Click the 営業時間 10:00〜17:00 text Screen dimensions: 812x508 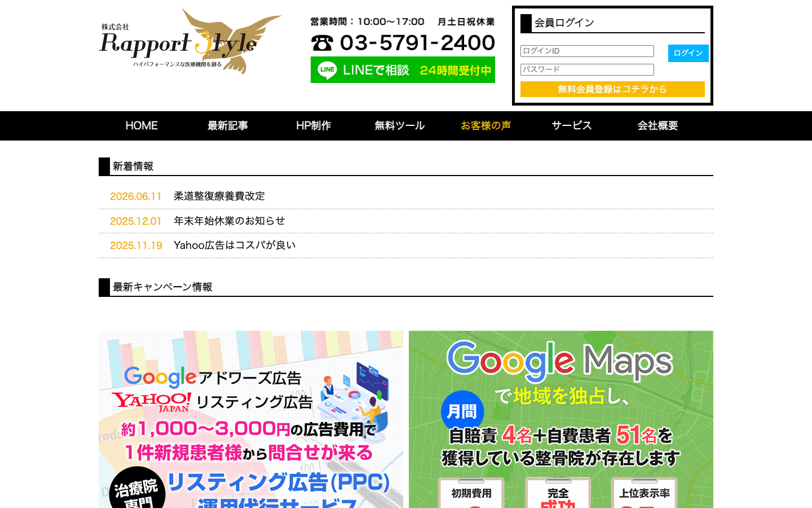click(367, 21)
